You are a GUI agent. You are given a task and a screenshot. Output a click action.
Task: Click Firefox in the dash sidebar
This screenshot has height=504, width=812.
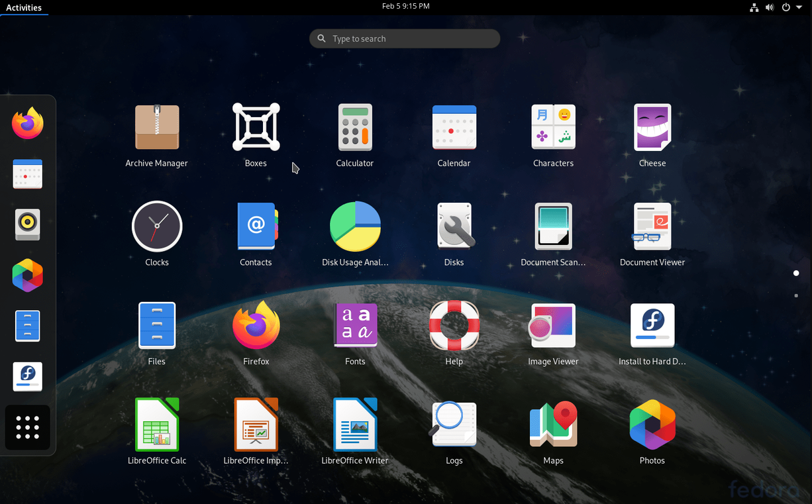click(x=28, y=123)
